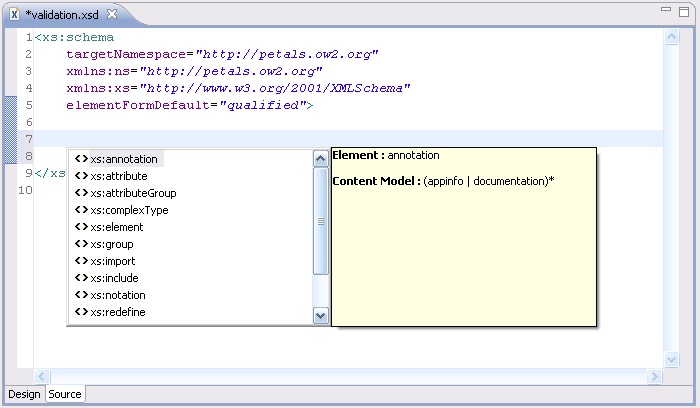Minimize the editor pane
The width and height of the screenshot is (700, 408).
point(665,10)
